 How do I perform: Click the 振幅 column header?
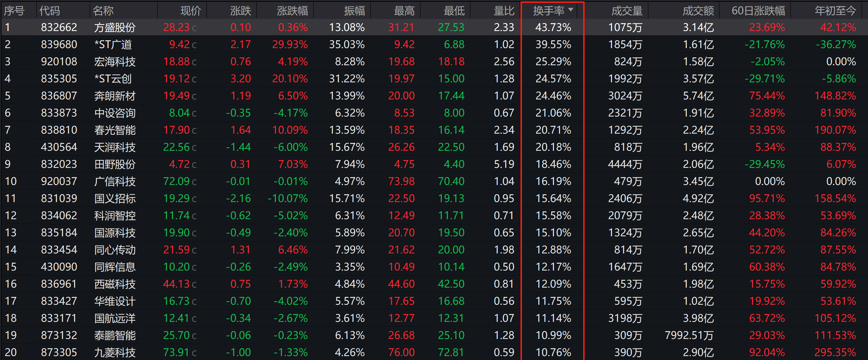[354, 11]
